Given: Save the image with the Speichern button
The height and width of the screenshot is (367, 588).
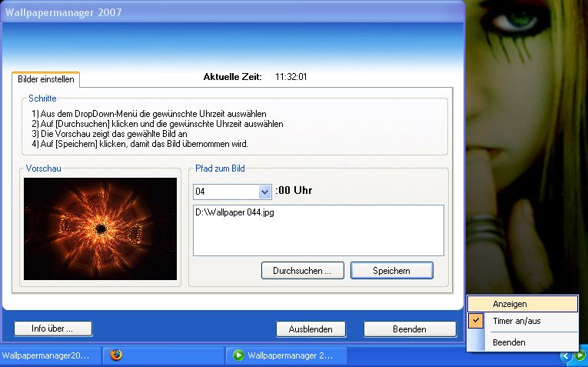Looking at the screenshot, I should [391, 271].
